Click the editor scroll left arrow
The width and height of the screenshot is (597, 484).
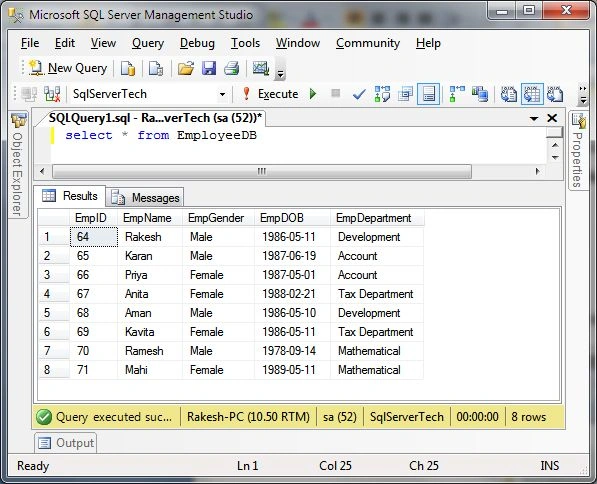pos(42,171)
